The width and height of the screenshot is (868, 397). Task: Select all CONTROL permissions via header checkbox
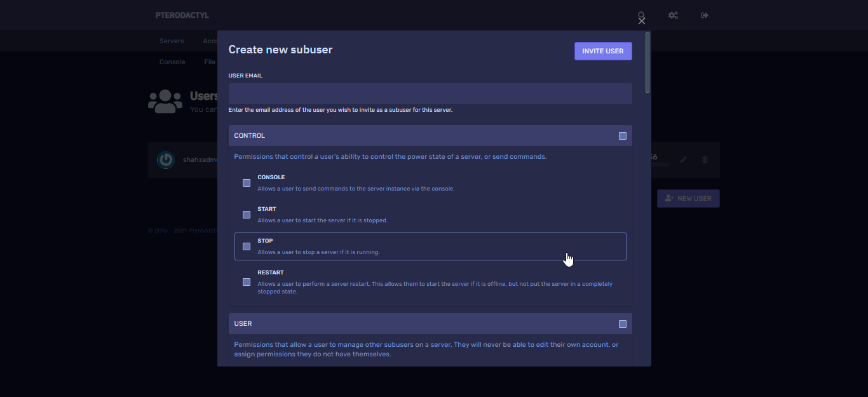coord(623,136)
